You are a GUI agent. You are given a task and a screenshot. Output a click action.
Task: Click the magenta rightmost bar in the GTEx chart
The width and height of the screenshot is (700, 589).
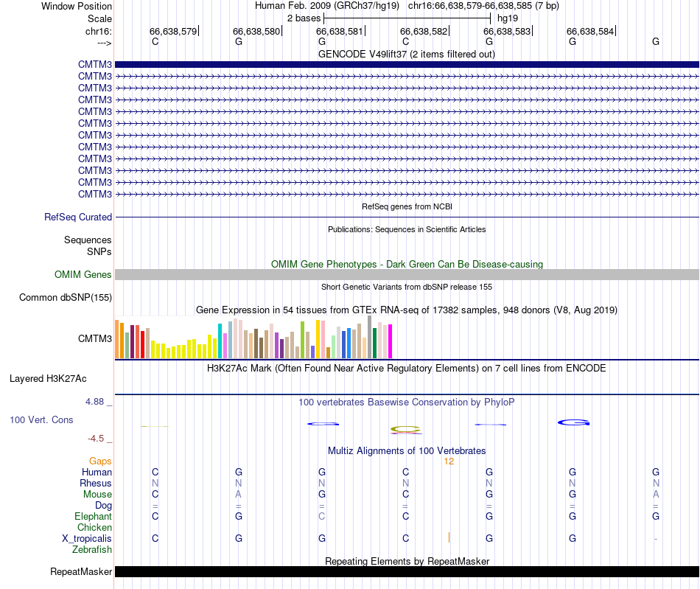pos(391,341)
